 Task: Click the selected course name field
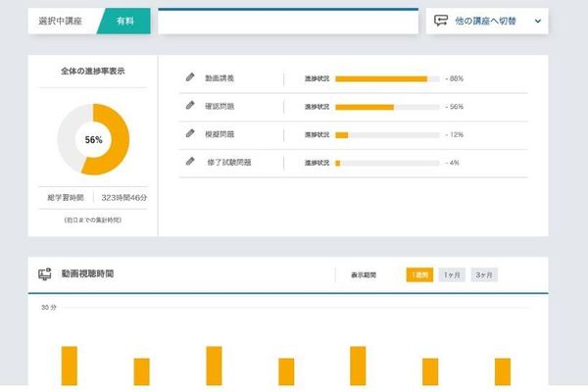point(288,21)
